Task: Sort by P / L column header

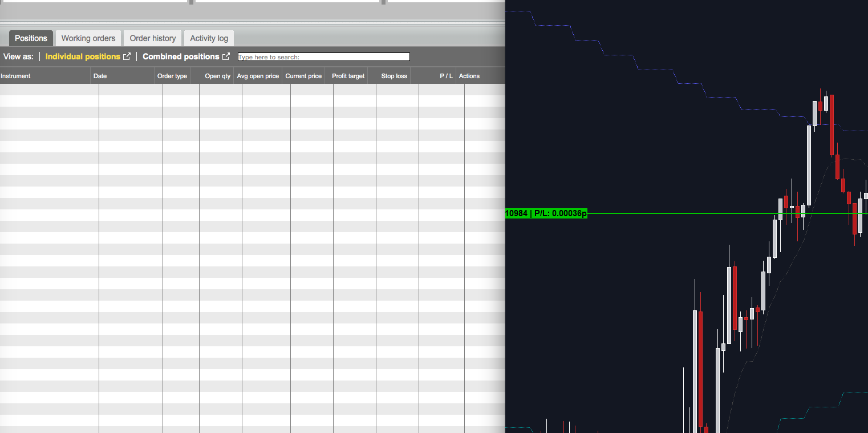Action: pyautogui.click(x=433, y=76)
